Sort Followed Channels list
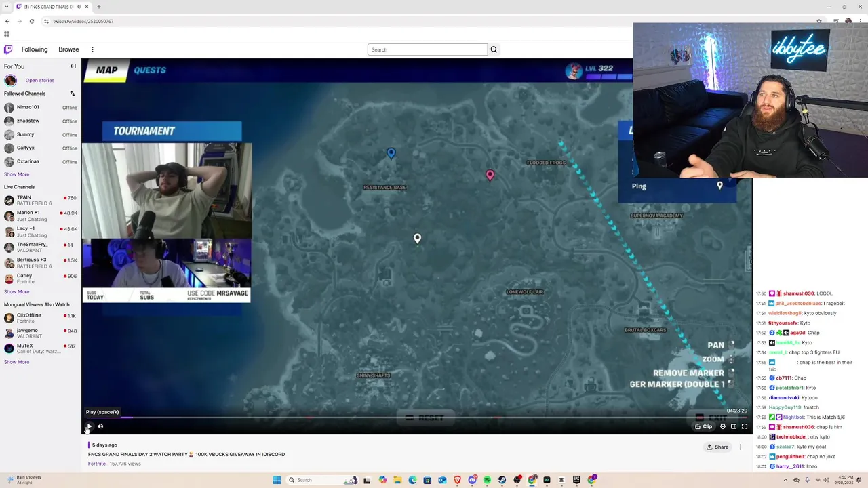868x488 pixels. [73, 94]
